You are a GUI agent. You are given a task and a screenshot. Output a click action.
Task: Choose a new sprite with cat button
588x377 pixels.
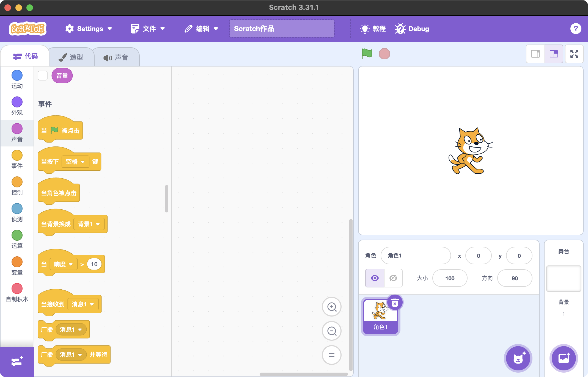point(518,358)
